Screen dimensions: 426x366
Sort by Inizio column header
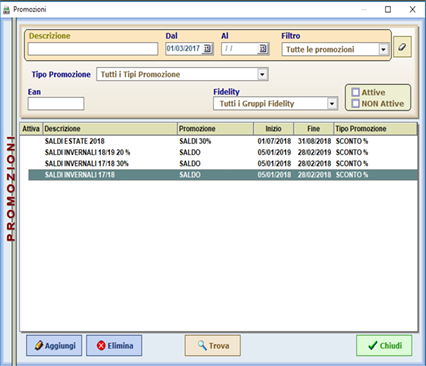pyautogui.click(x=274, y=129)
